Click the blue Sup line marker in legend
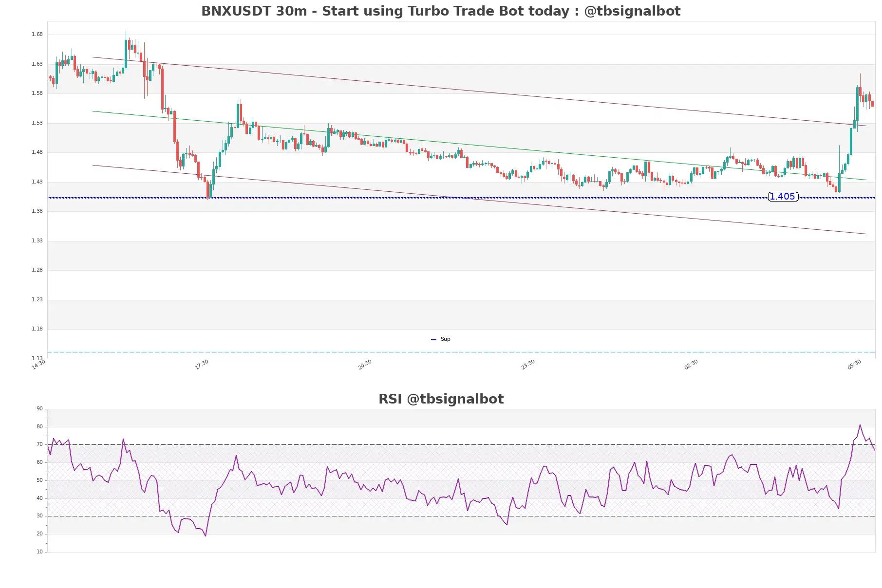This screenshot has height=588, width=882. point(433,340)
